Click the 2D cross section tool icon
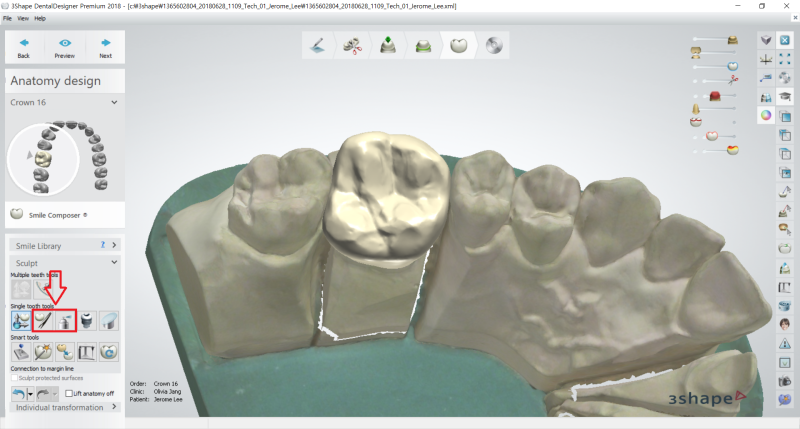This screenshot has width=800, height=429. [766, 78]
